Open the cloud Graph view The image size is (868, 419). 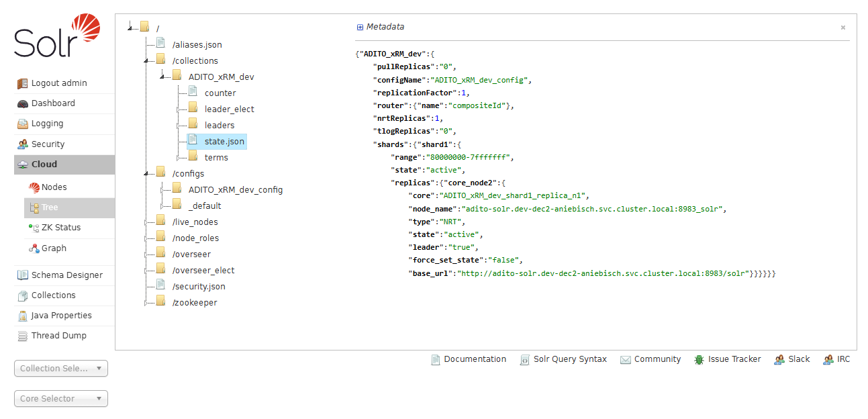[x=52, y=248]
